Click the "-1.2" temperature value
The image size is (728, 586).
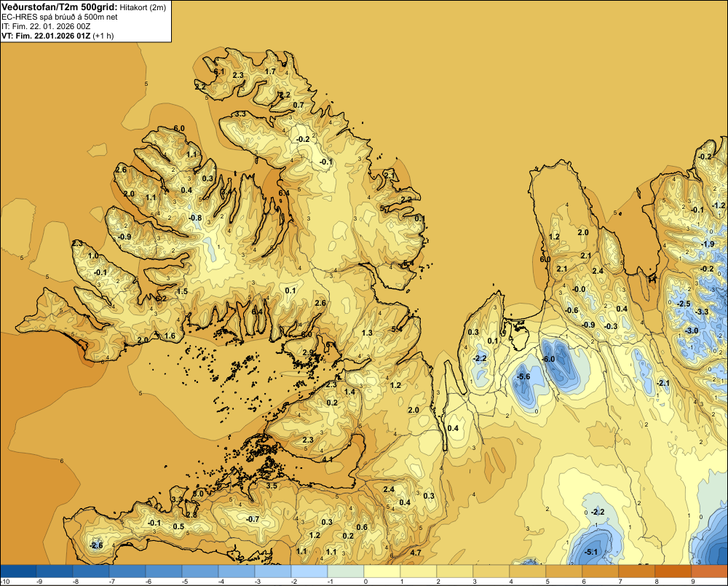click(x=719, y=205)
